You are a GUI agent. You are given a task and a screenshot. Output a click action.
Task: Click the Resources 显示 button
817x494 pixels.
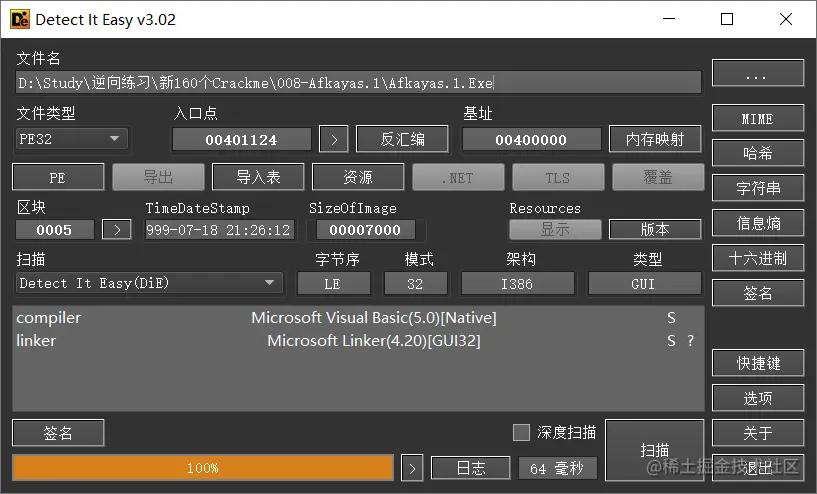point(555,229)
